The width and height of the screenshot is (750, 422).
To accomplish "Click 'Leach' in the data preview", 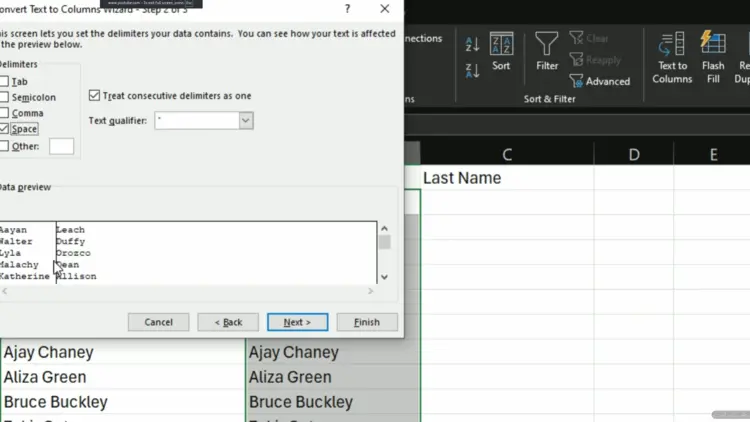I will 70,230.
